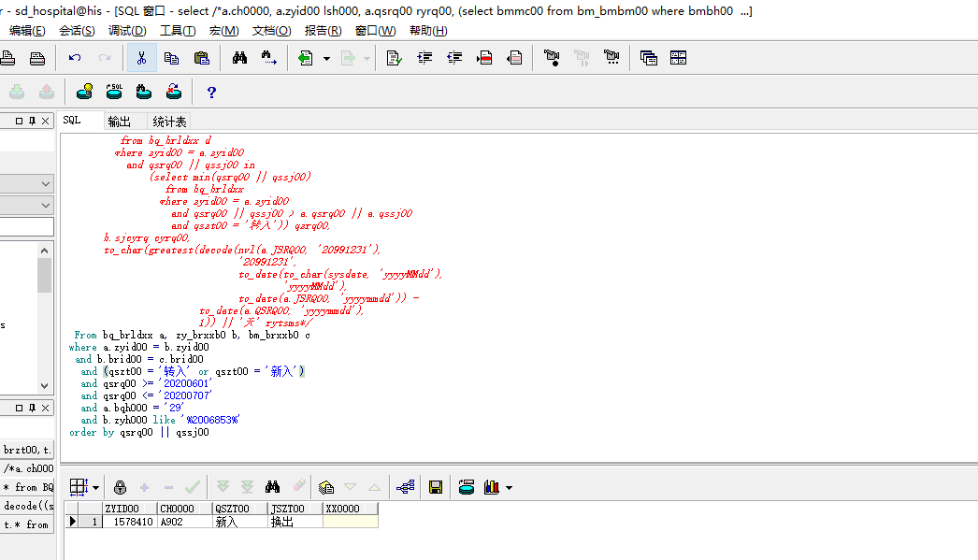Image resolution: width=978 pixels, height=560 pixels.
Task: Select the cell containing A902
Action: point(184,522)
